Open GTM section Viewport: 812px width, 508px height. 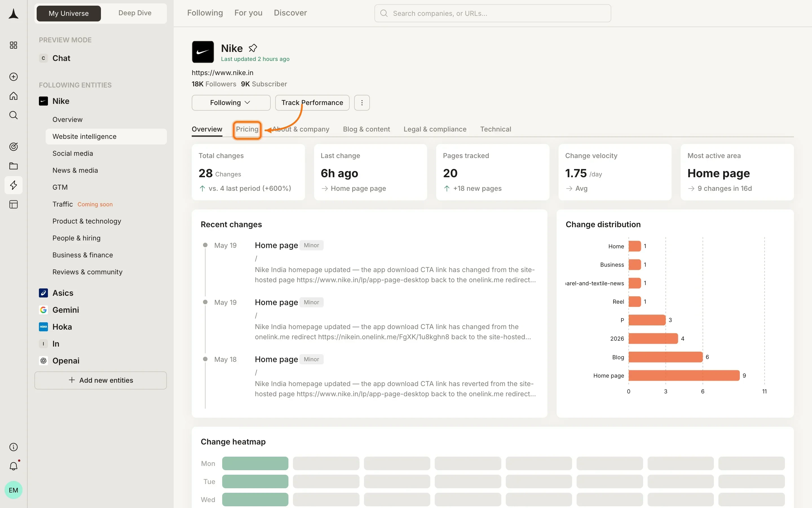click(60, 187)
